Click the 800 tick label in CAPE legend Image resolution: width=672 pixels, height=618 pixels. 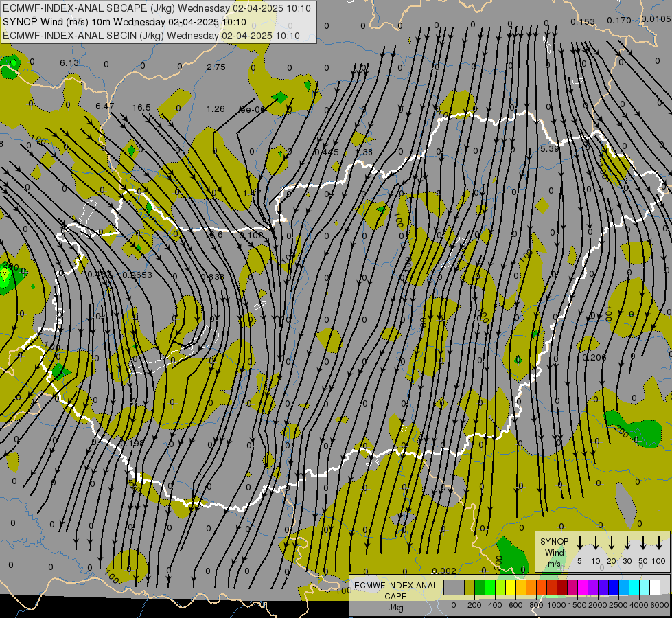pos(536,605)
